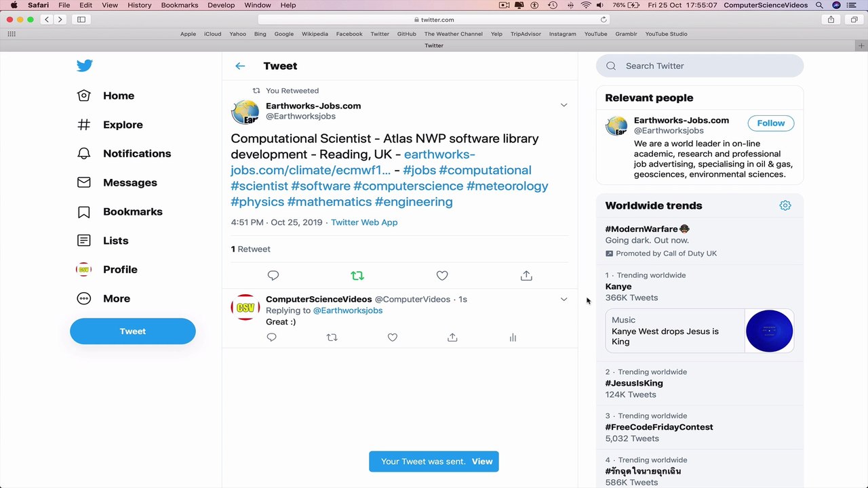Show the Safari sidebar
Screen dimensions: 868x488
coord(81,20)
